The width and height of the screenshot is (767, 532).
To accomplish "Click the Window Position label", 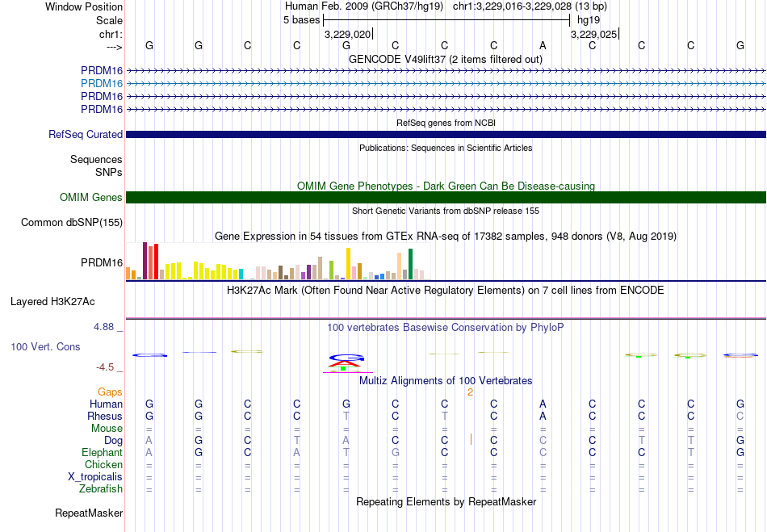I will (x=84, y=7).
